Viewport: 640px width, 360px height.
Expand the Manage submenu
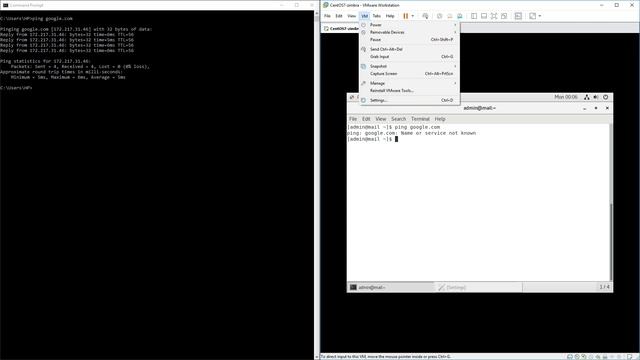pyautogui.click(x=409, y=83)
